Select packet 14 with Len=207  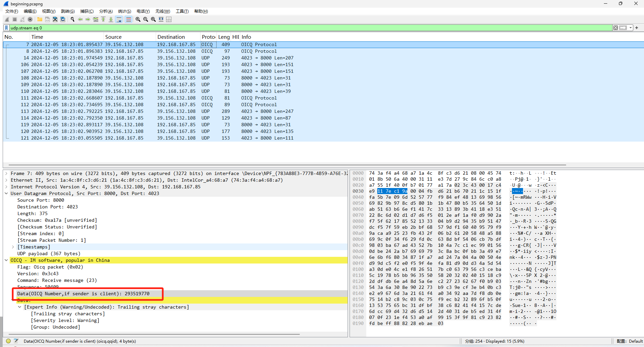[x=323, y=58]
